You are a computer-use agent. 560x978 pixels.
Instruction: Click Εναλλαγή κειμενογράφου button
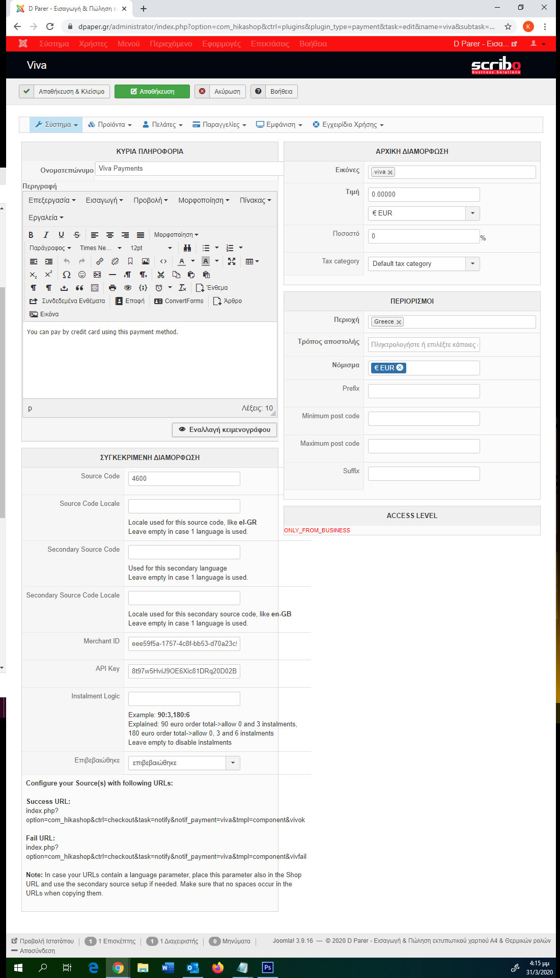tap(225, 430)
